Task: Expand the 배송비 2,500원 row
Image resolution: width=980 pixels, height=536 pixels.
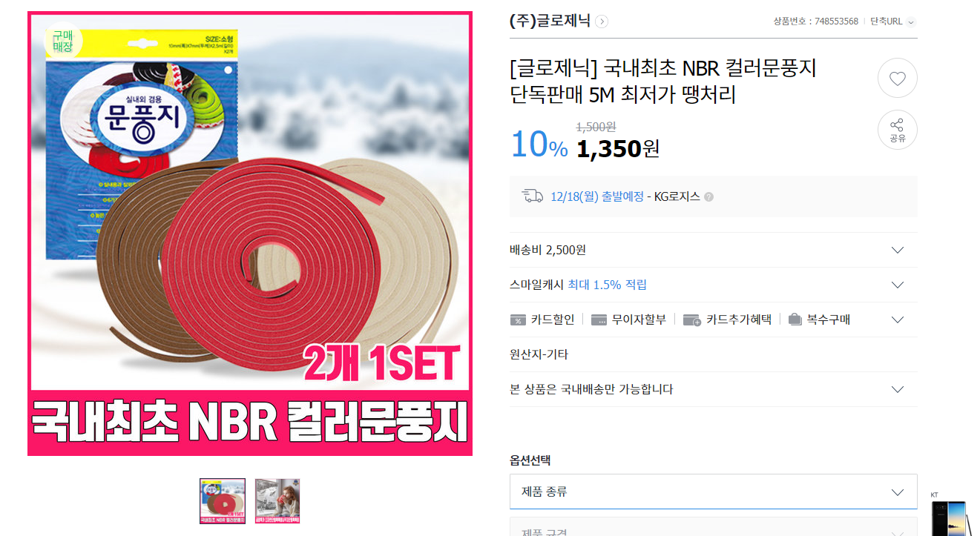Action: pyautogui.click(x=713, y=250)
